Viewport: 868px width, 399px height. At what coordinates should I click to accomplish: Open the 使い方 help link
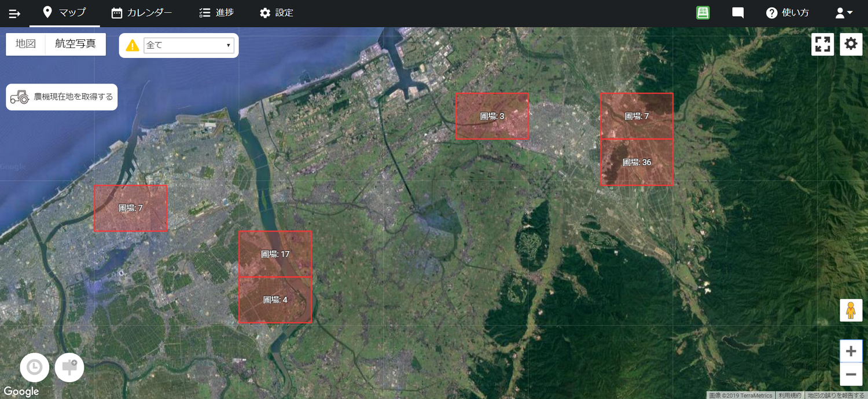(x=787, y=13)
